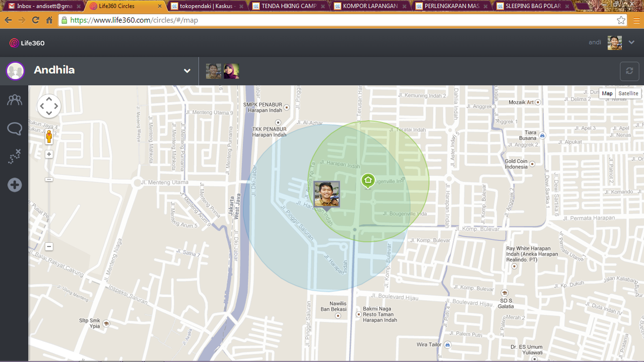Image resolution: width=644 pixels, height=362 pixels.
Task: Switch to the Life360 Circles tab
Action: pyautogui.click(x=126, y=6)
